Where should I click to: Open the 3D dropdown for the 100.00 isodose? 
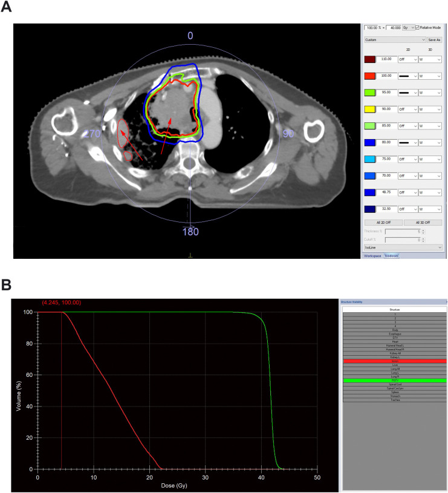point(430,76)
